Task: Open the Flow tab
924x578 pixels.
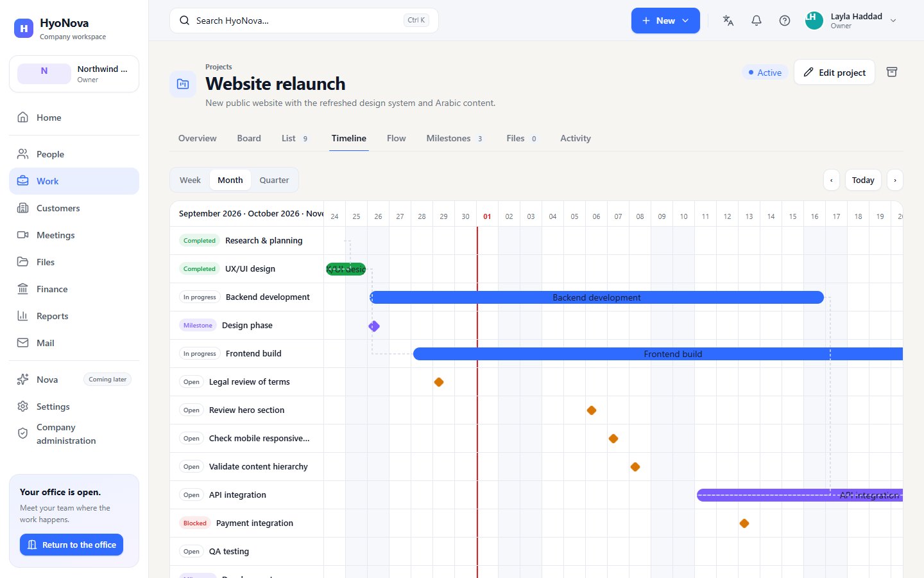Action: (397, 138)
